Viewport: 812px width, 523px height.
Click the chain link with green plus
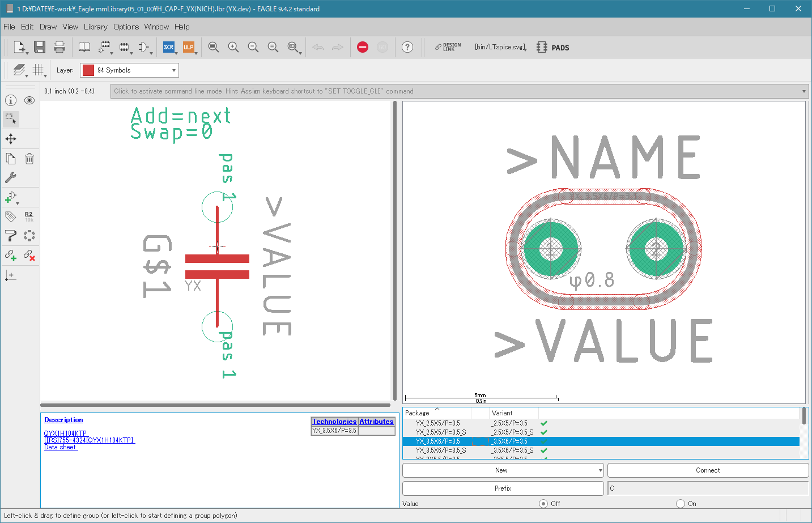[x=11, y=255]
